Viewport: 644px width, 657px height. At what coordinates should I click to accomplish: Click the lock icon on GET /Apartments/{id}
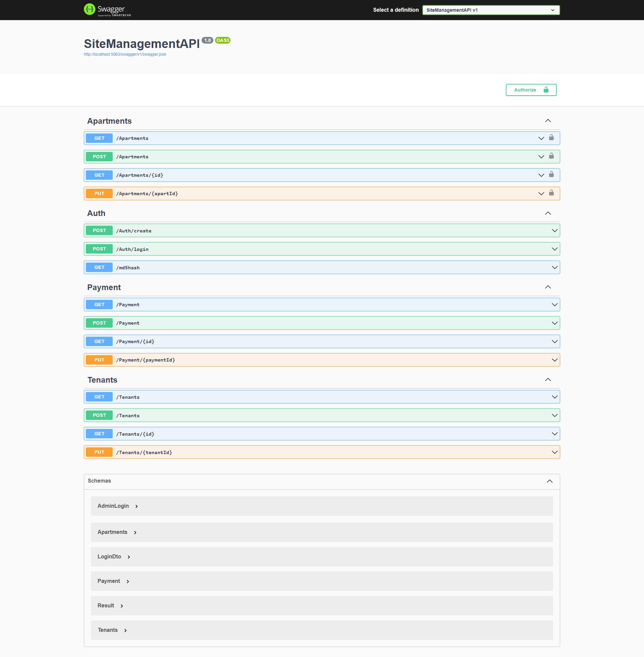[551, 174]
